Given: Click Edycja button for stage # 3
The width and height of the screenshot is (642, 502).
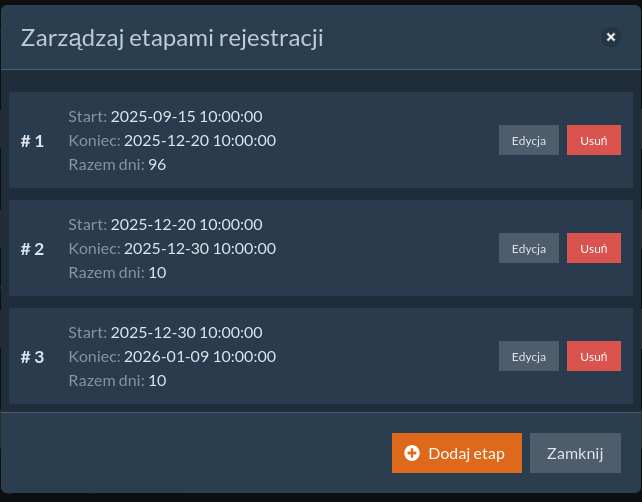Looking at the screenshot, I should (x=528, y=356).
